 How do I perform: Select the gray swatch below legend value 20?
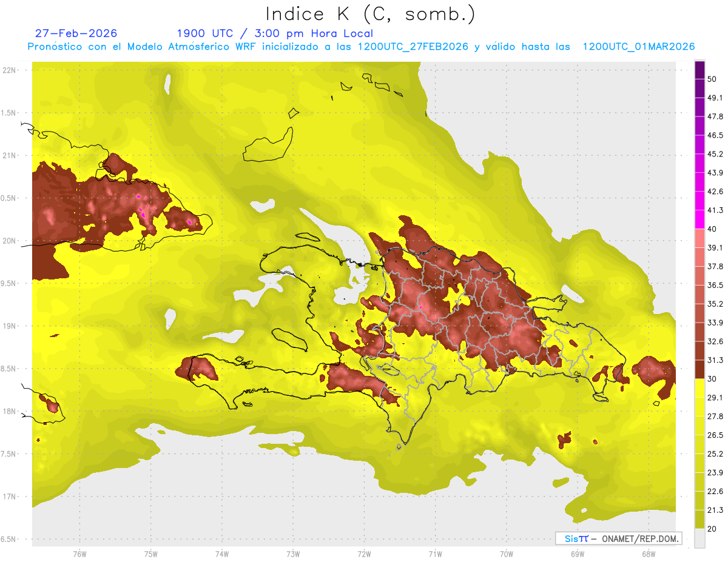click(x=699, y=538)
